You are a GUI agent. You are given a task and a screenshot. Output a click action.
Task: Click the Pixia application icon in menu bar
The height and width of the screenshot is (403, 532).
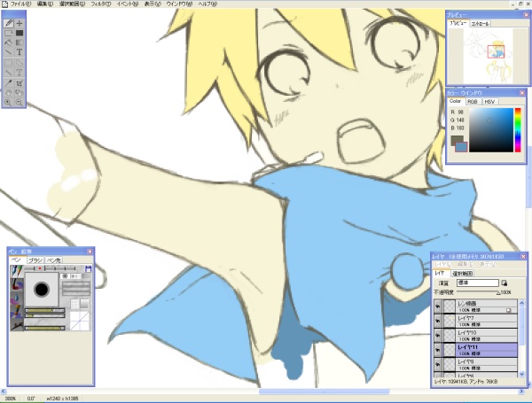click(4, 4)
